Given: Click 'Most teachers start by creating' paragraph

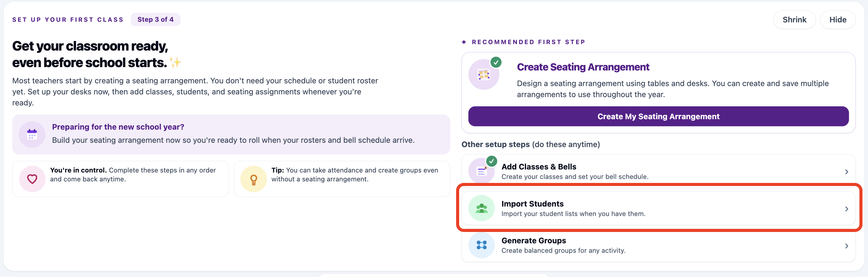Looking at the screenshot, I should 195,92.
